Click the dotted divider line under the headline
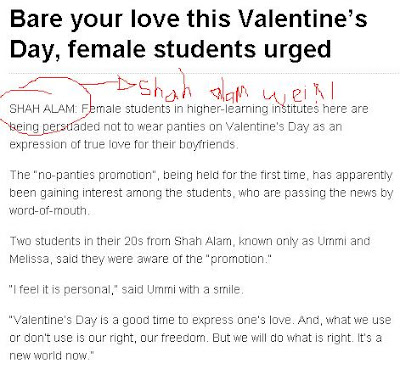Image resolution: width=400 pixels, height=369 pixels. pyautogui.click(x=204, y=73)
